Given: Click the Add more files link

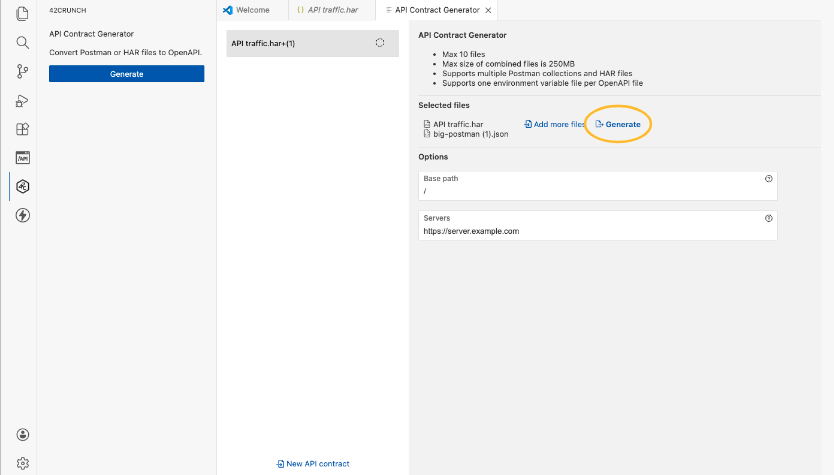Looking at the screenshot, I should [554, 124].
